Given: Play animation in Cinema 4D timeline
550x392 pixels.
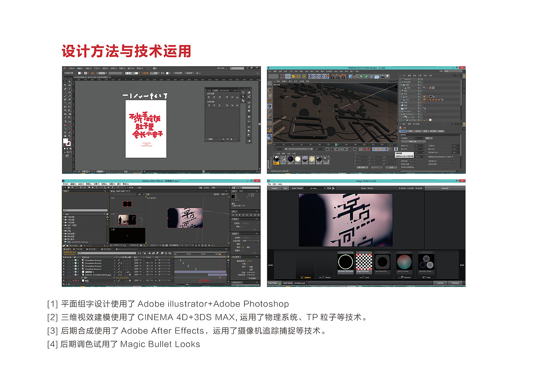Looking at the screenshot, I should coord(341,149).
